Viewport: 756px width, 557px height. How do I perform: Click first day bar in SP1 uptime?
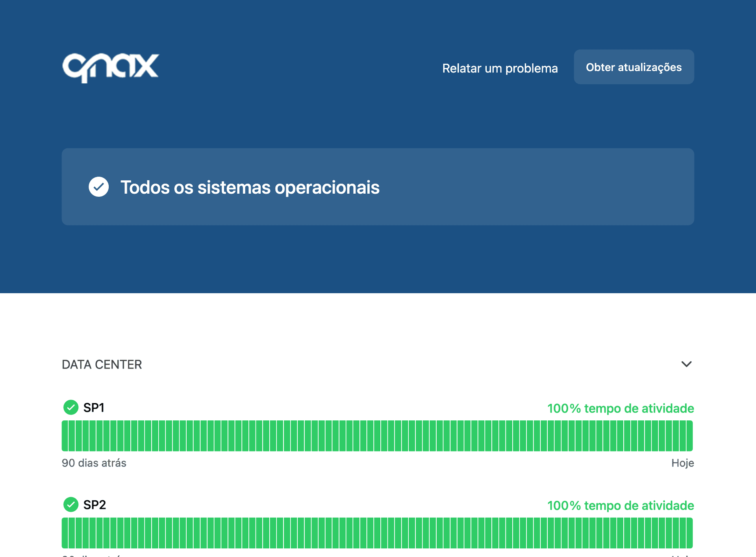[x=65, y=436]
